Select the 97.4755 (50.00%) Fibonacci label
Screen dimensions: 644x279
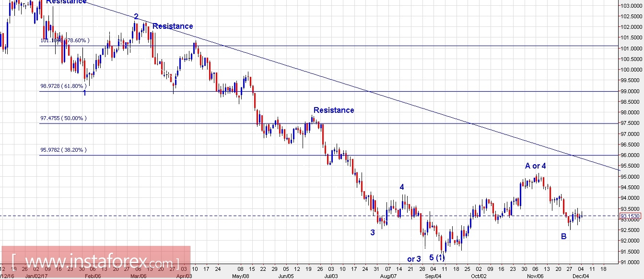(64, 118)
